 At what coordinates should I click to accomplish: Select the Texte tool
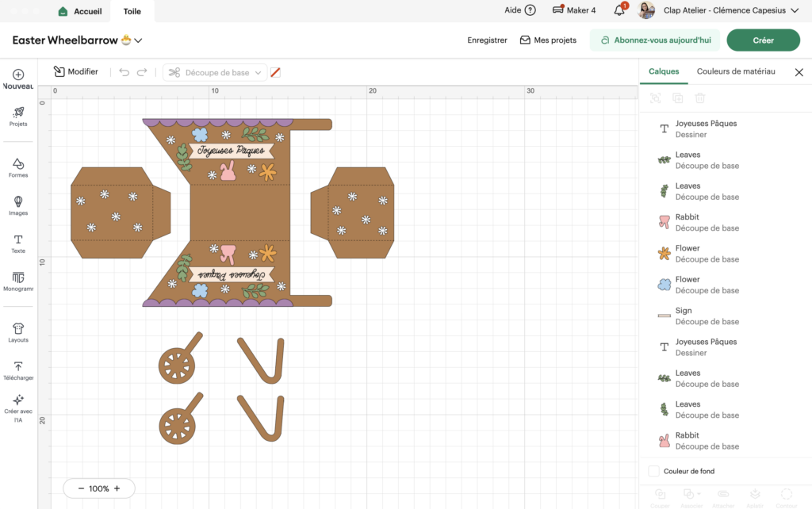click(x=18, y=243)
